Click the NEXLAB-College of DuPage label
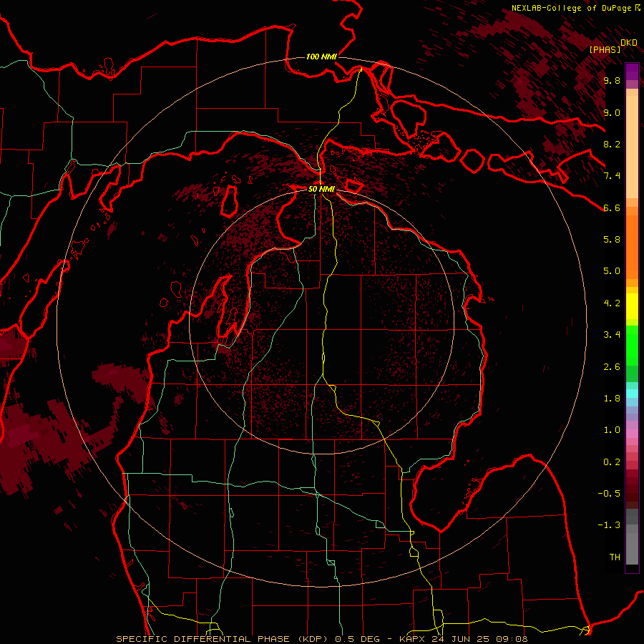Image resolution: width=644 pixels, height=644 pixels. click(572, 8)
